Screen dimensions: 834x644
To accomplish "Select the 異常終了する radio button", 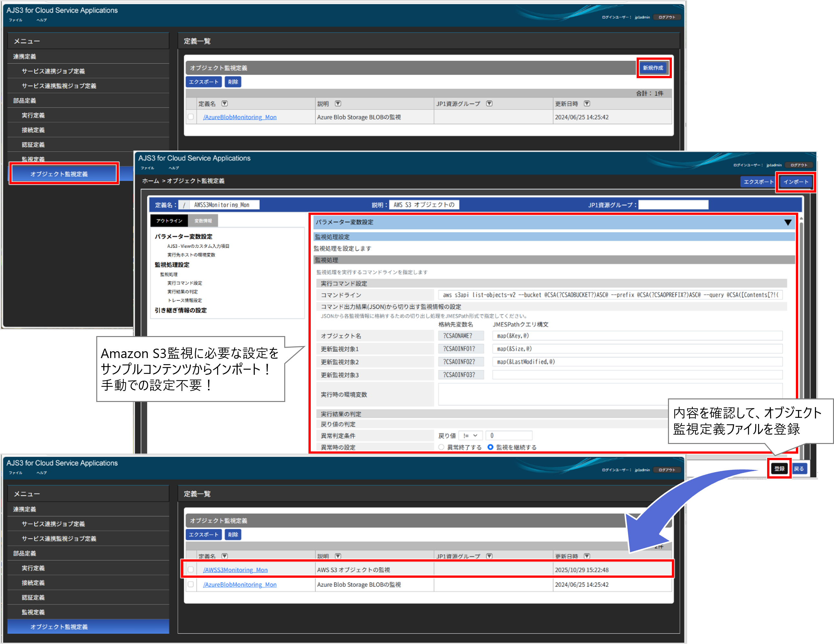I will pos(442,447).
